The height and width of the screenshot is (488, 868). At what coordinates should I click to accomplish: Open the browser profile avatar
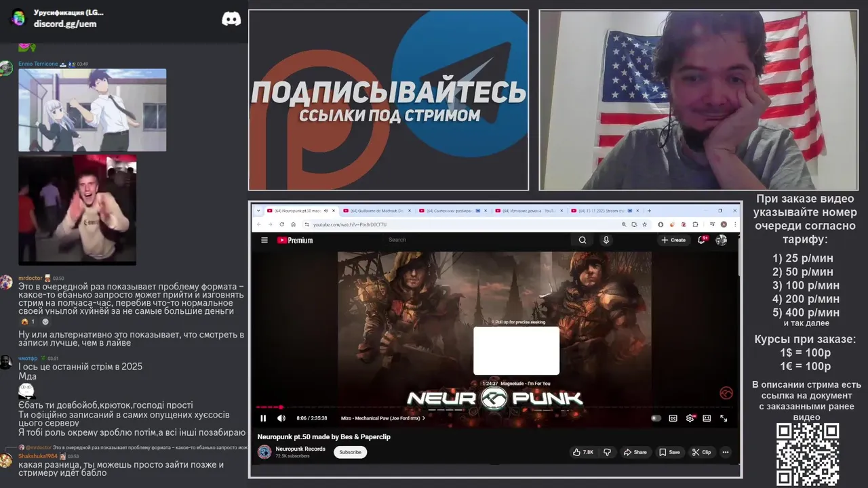click(x=724, y=224)
